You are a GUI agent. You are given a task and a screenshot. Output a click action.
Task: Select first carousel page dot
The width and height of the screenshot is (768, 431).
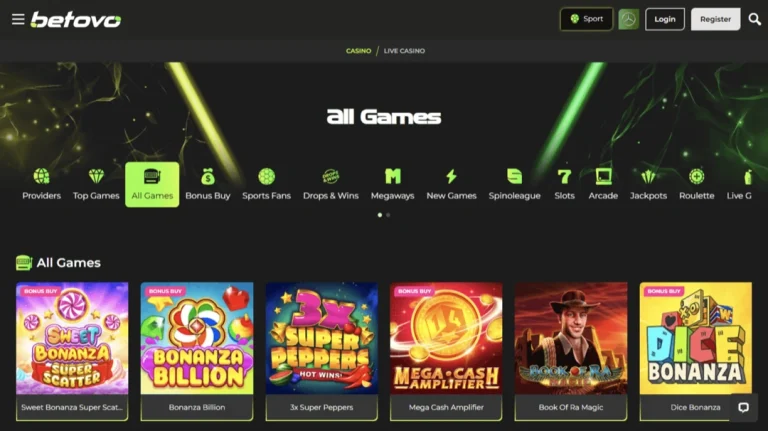point(380,215)
